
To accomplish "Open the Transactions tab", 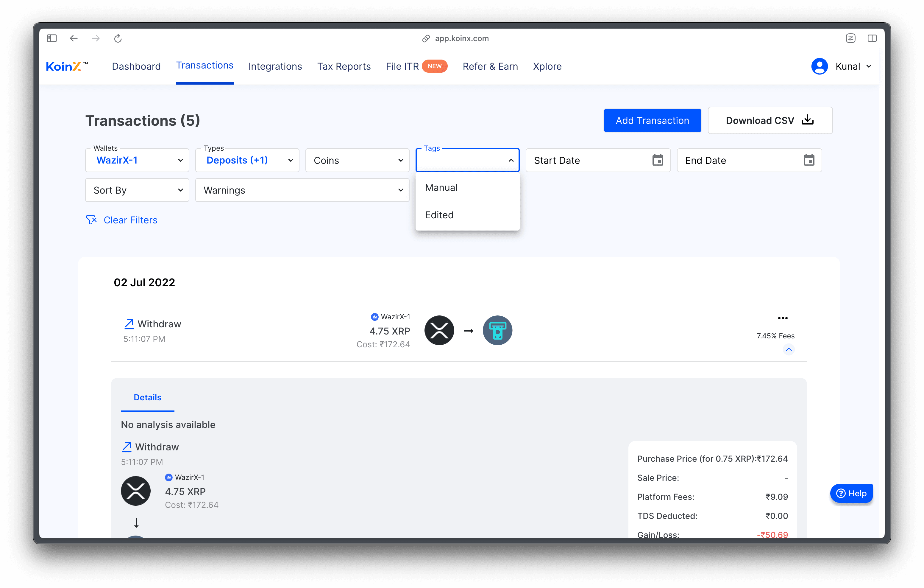I will click(205, 66).
